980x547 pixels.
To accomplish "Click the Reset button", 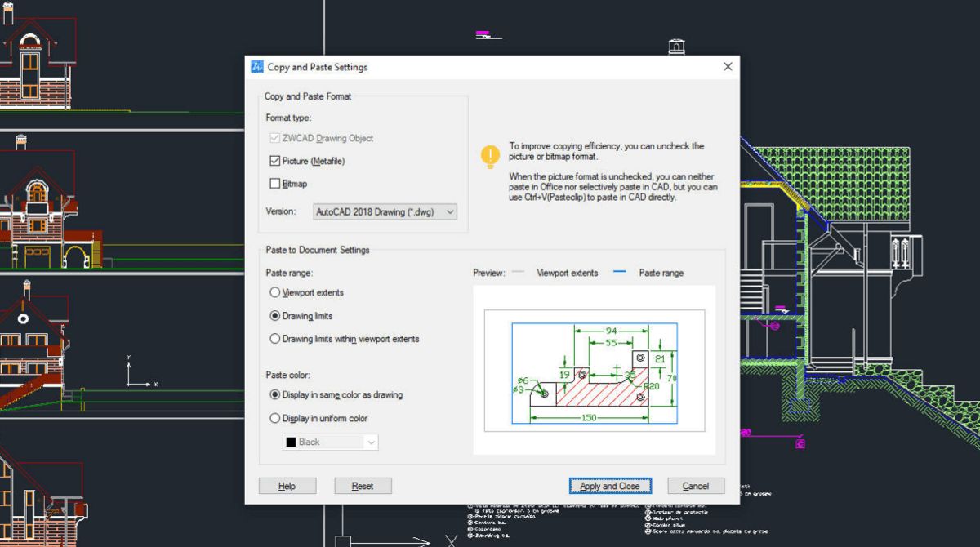I will [x=363, y=486].
